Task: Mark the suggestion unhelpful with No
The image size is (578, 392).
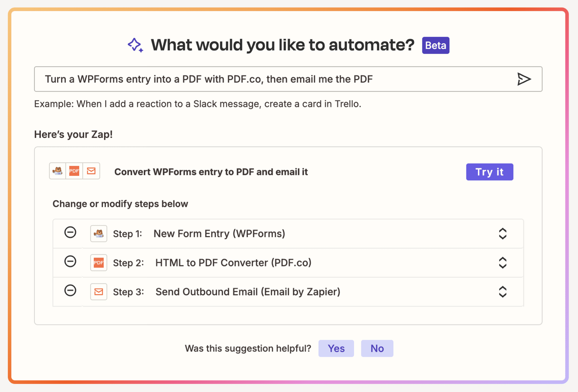Action: click(377, 348)
